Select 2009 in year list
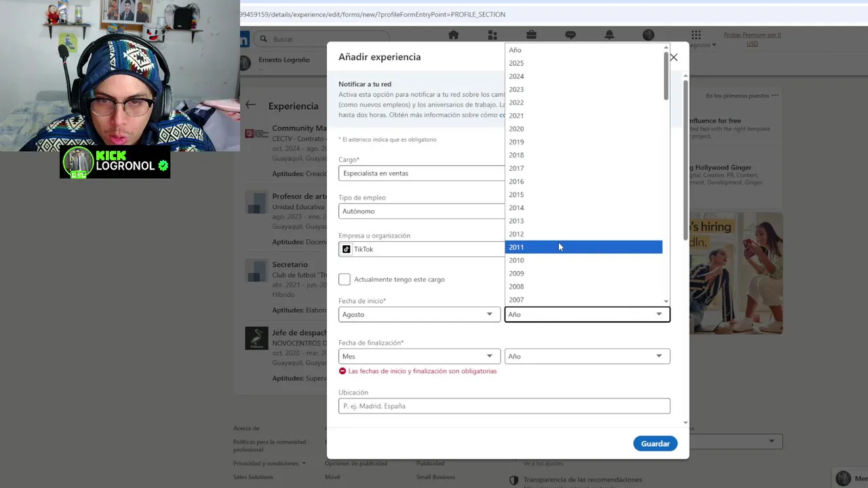The height and width of the screenshot is (488, 868). pos(584,274)
